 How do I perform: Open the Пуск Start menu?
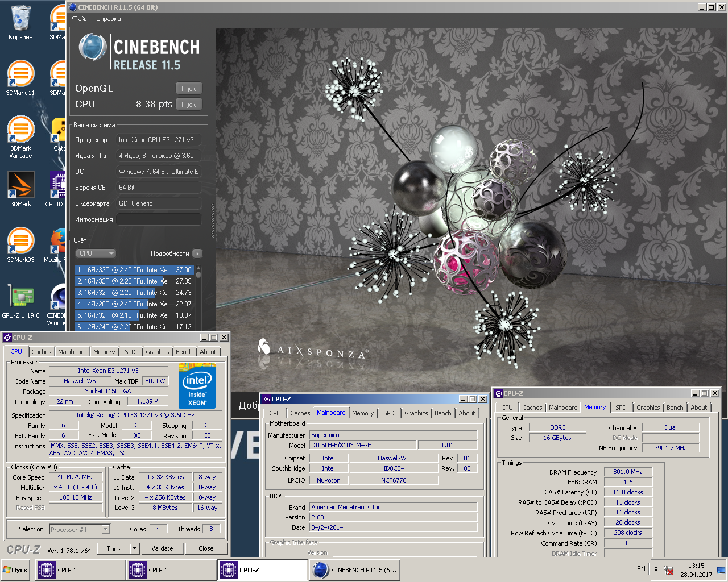pyautogui.click(x=16, y=570)
